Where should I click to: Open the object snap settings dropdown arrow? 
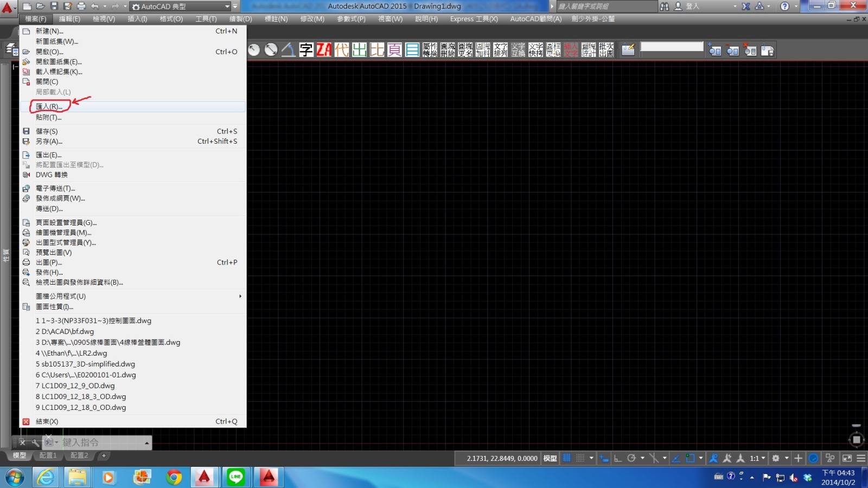tap(701, 458)
